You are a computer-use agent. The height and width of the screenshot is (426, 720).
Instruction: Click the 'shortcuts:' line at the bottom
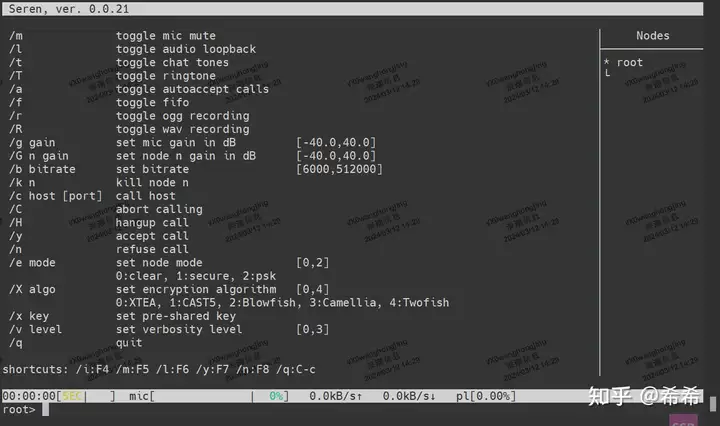(x=159, y=370)
